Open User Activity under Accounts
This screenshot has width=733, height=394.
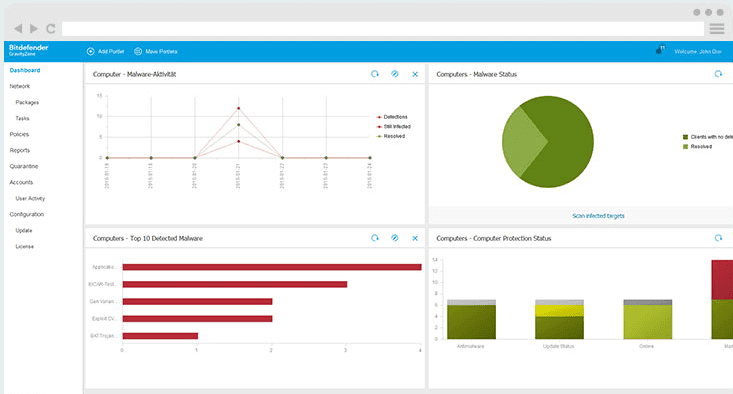[x=30, y=198]
